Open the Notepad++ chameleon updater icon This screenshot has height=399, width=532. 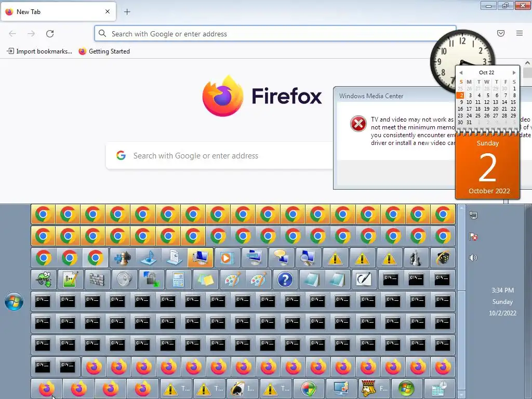(x=44, y=280)
